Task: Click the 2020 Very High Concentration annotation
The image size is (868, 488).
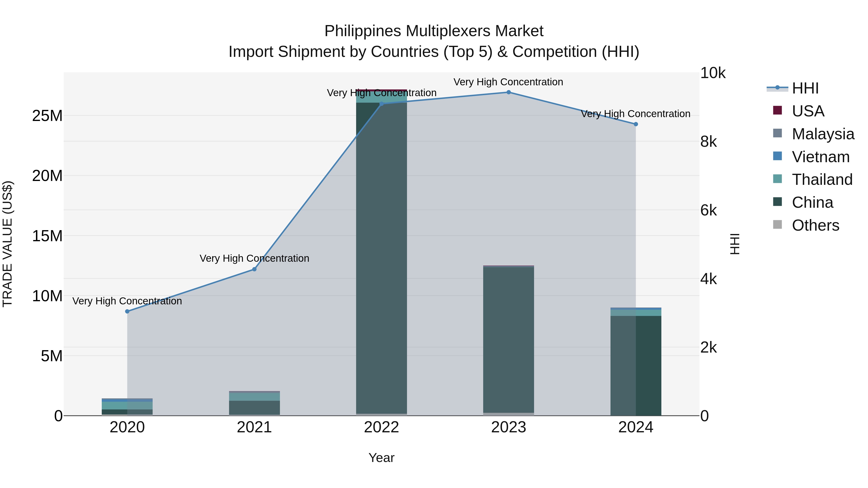Action: tap(127, 301)
